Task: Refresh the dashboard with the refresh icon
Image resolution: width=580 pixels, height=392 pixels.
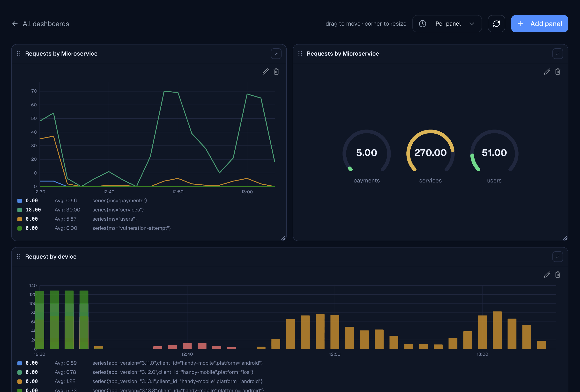Action: pos(496,24)
